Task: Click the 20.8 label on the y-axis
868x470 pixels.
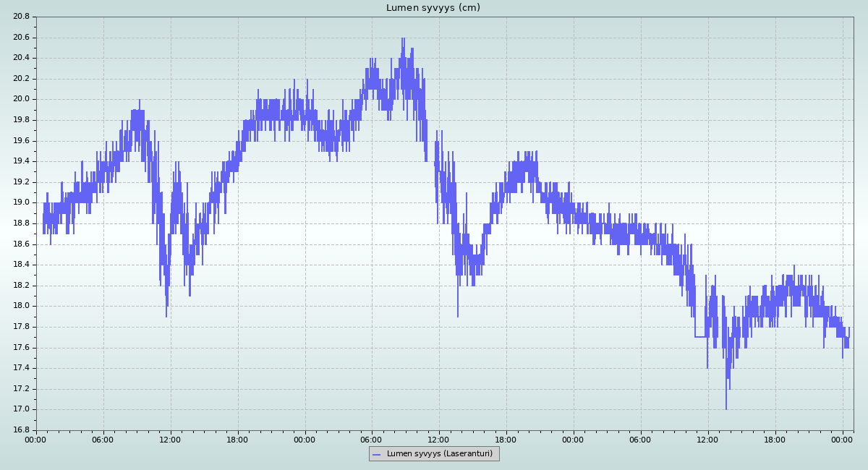Action: tap(21, 17)
